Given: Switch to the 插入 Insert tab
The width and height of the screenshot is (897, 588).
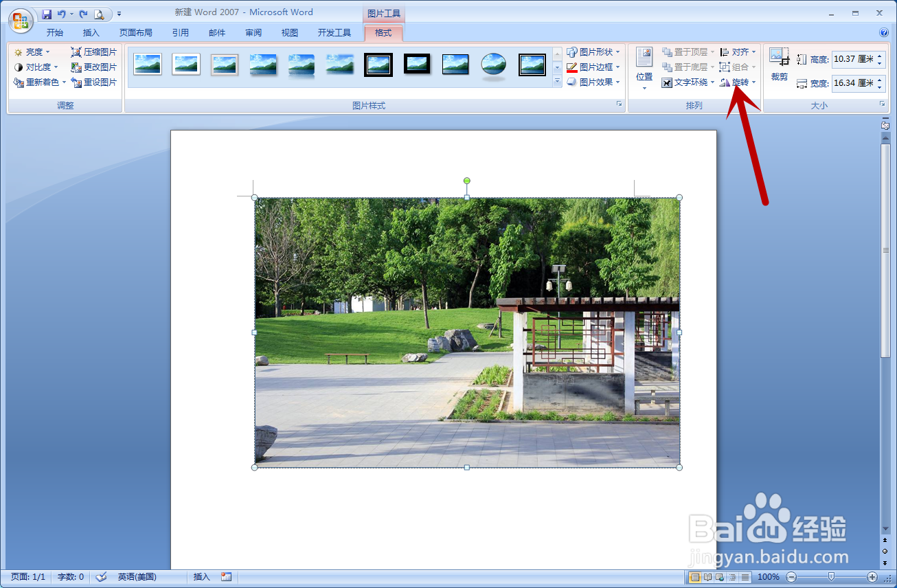Looking at the screenshot, I should [x=91, y=33].
